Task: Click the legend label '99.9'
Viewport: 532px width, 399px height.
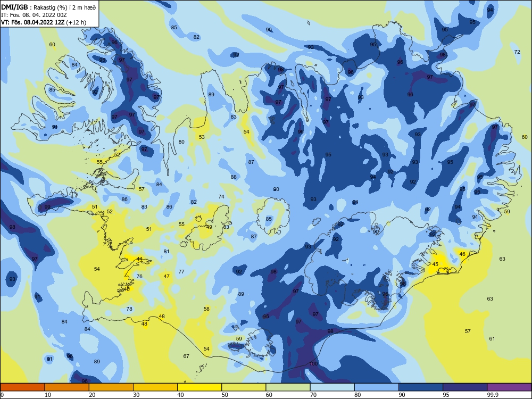Action: pyautogui.click(x=493, y=395)
